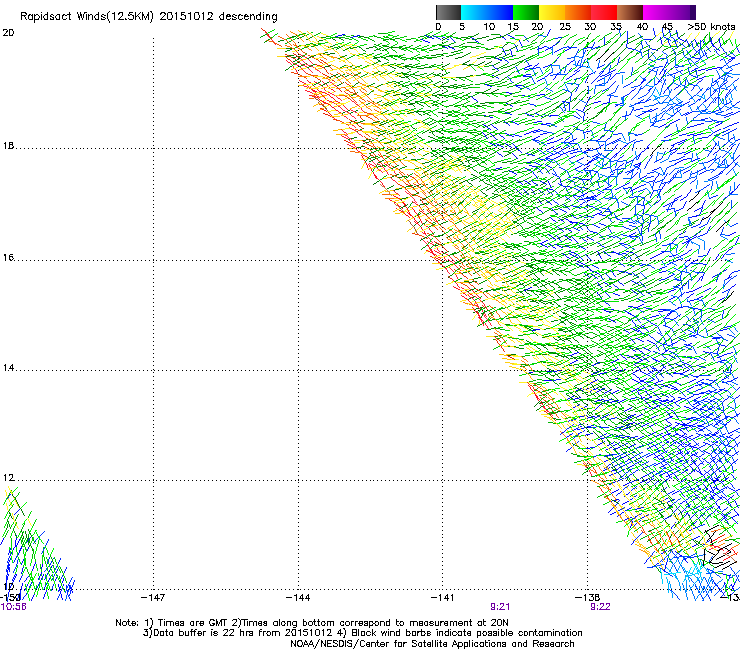
Task: Click the yellow 20-25 knots legend color
Action: 552,12
